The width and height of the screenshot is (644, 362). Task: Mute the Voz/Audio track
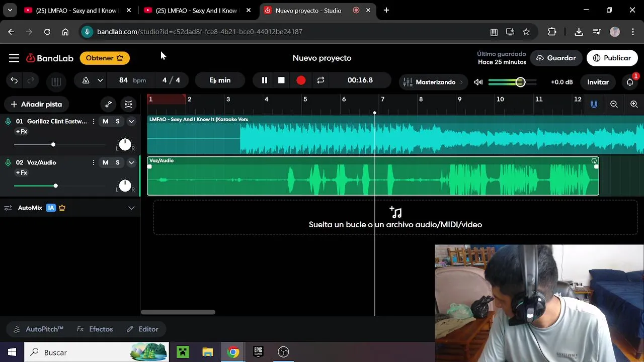[x=106, y=162]
